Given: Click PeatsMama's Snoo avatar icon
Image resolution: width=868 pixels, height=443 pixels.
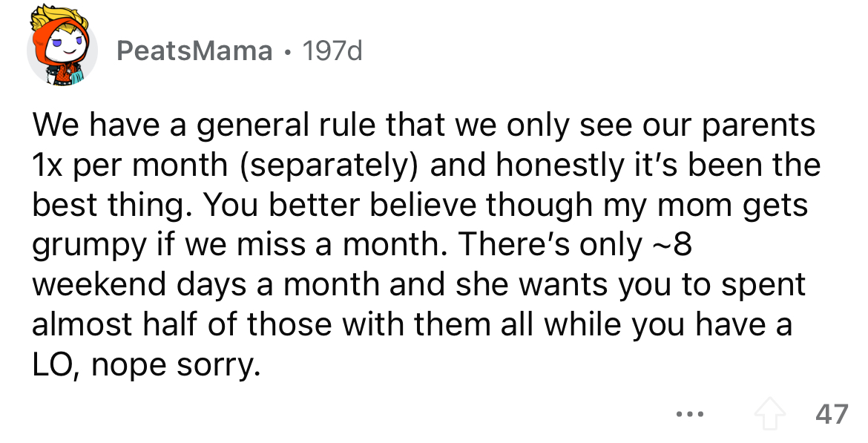Looking at the screenshot, I should [x=62, y=50].
